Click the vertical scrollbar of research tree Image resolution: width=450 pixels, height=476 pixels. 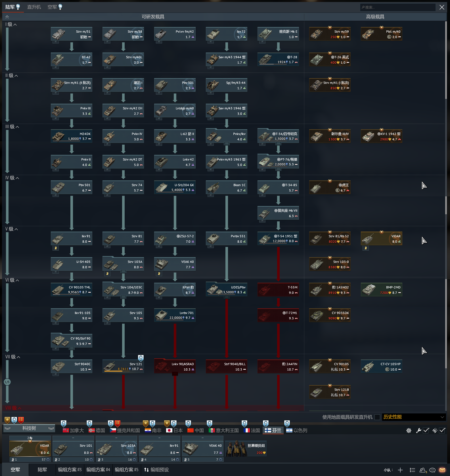coord(446,199)
